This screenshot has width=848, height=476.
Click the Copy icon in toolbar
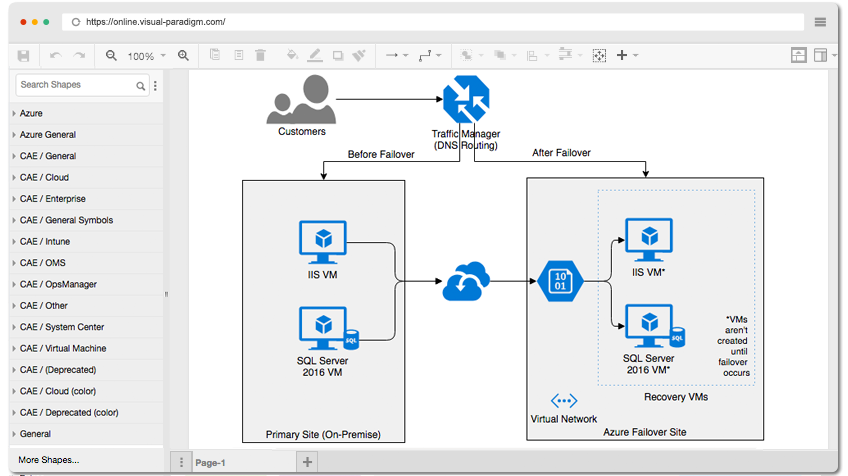(x=215, y=55)
